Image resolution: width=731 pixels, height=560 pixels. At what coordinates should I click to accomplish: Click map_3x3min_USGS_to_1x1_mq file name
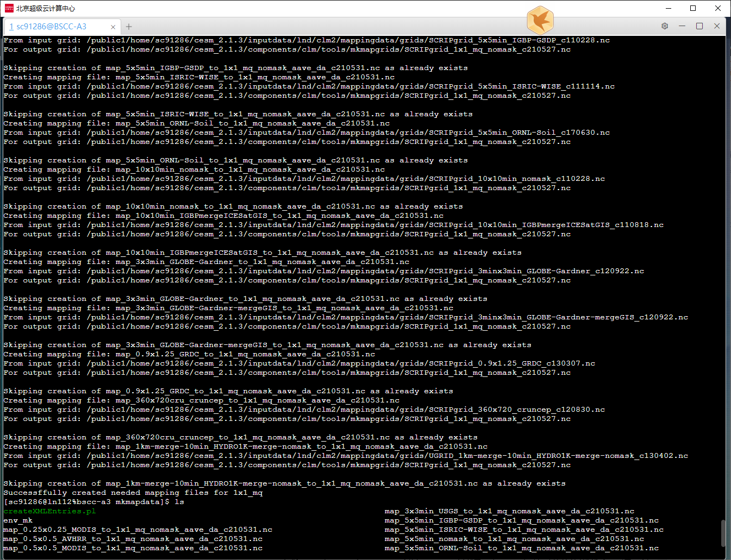(509, 511)
